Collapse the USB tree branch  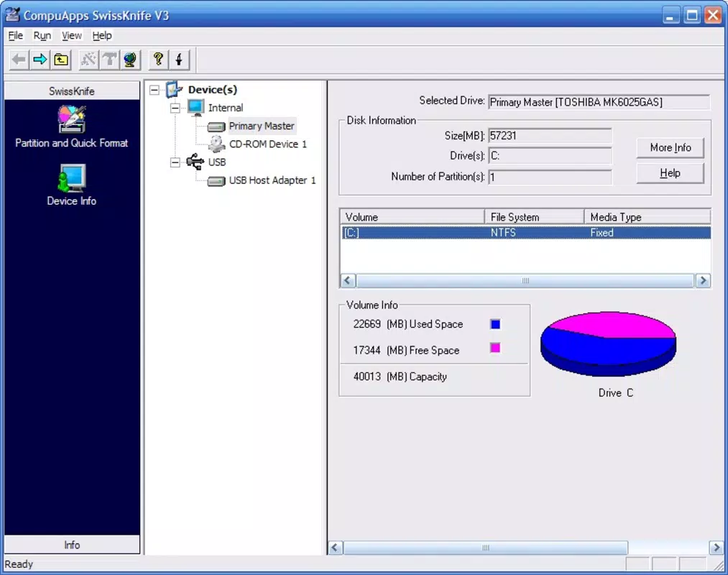tap(175, 162)
